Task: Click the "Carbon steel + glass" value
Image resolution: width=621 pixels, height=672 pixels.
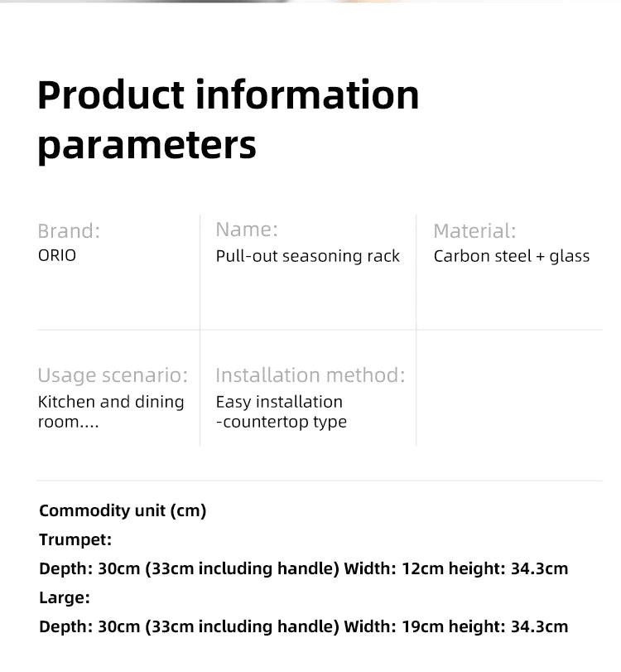Action: 512,256
